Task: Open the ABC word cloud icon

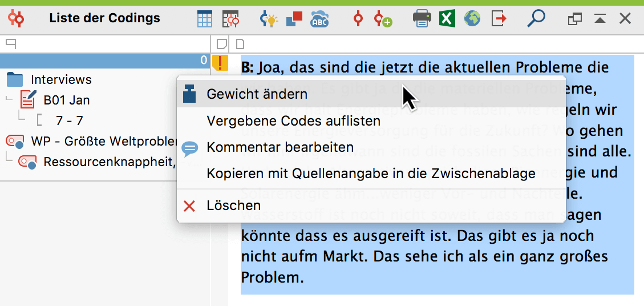Action: click(319, 19)
